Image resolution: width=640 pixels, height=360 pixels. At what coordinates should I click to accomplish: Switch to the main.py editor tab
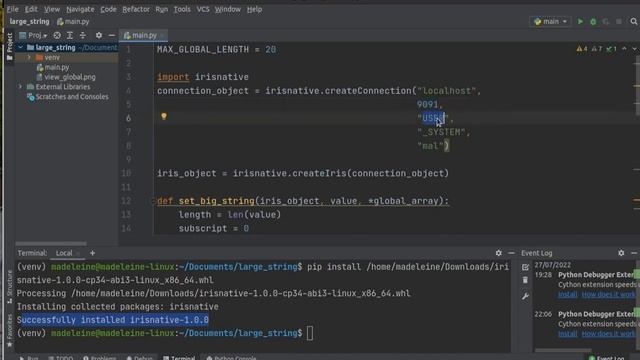[141, 36]
